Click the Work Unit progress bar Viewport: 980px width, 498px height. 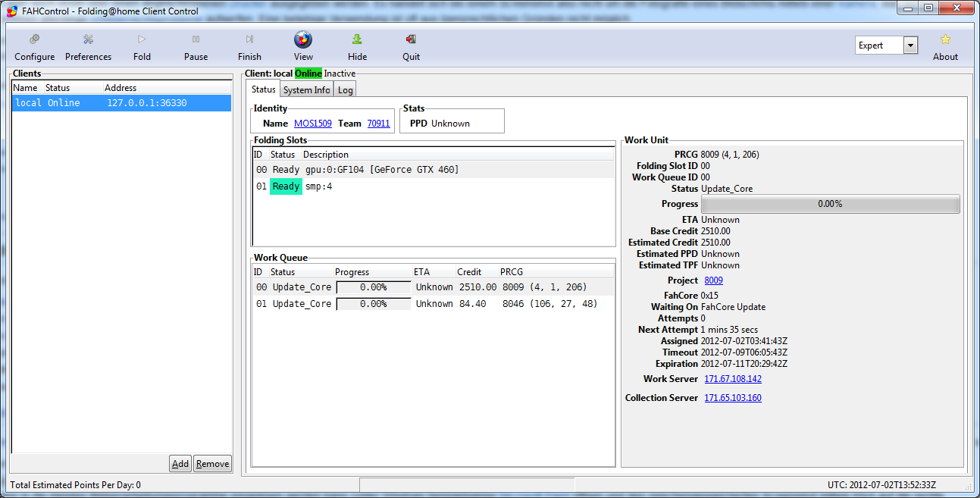tap(830, 204)
